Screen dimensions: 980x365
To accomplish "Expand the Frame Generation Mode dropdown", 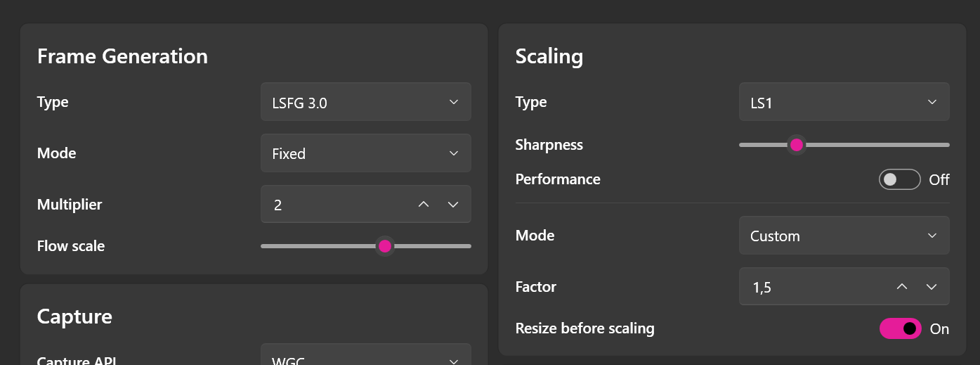I will tap(365, 153).
